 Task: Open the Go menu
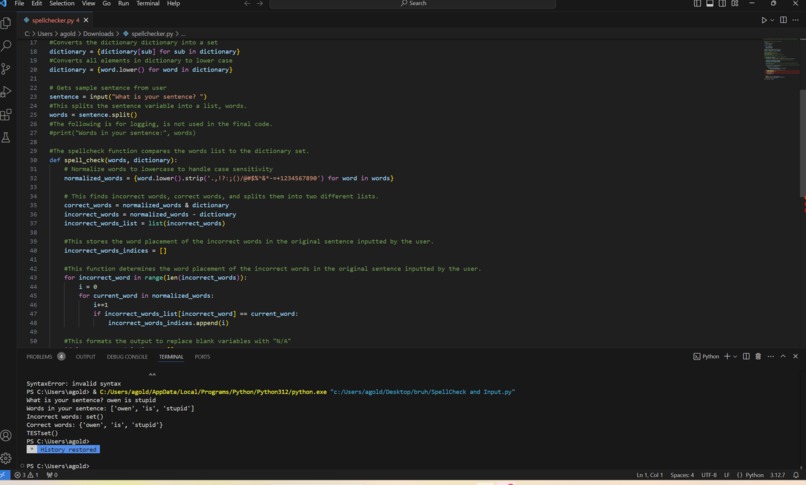pyautogui.click(x=107, y=4)
